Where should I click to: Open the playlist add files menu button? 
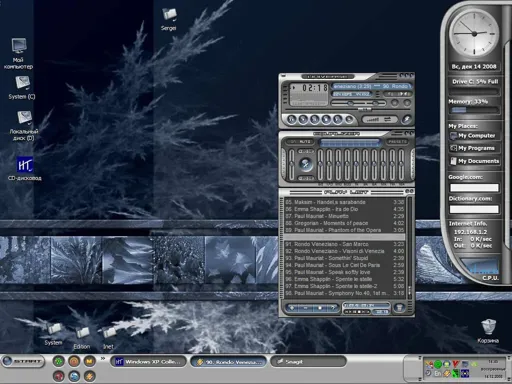(292, 308)
